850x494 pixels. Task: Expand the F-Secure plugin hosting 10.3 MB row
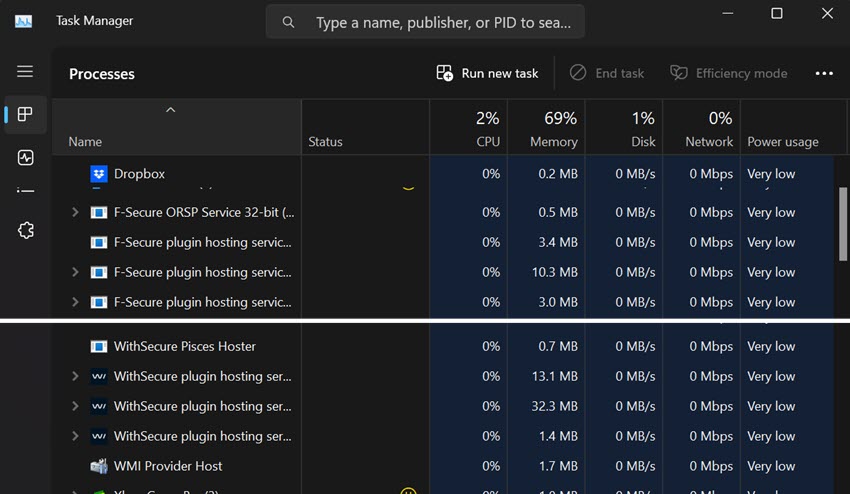coord(75,272)
